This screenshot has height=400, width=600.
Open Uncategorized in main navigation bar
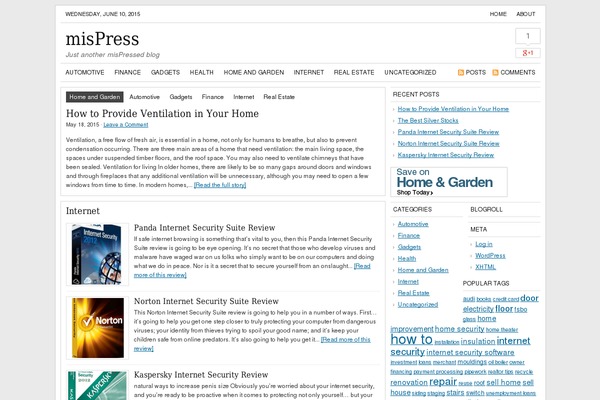point(410,72)
